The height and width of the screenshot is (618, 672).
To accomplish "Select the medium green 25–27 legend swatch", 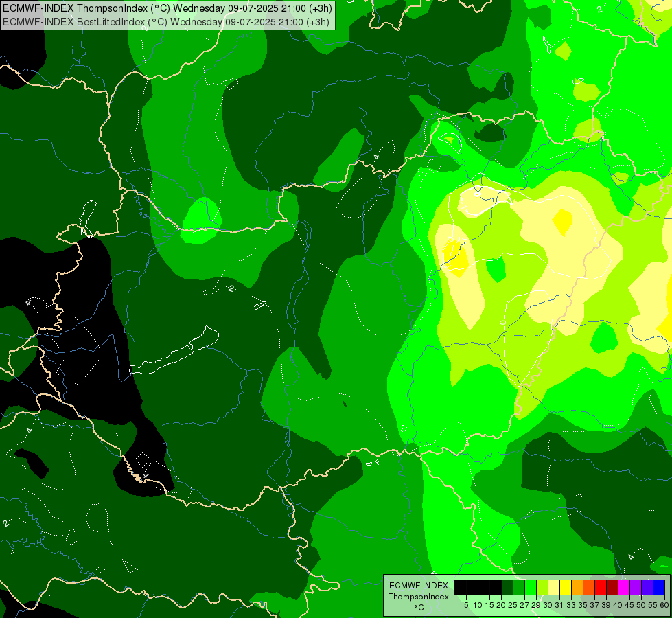I will click(519, 587).
